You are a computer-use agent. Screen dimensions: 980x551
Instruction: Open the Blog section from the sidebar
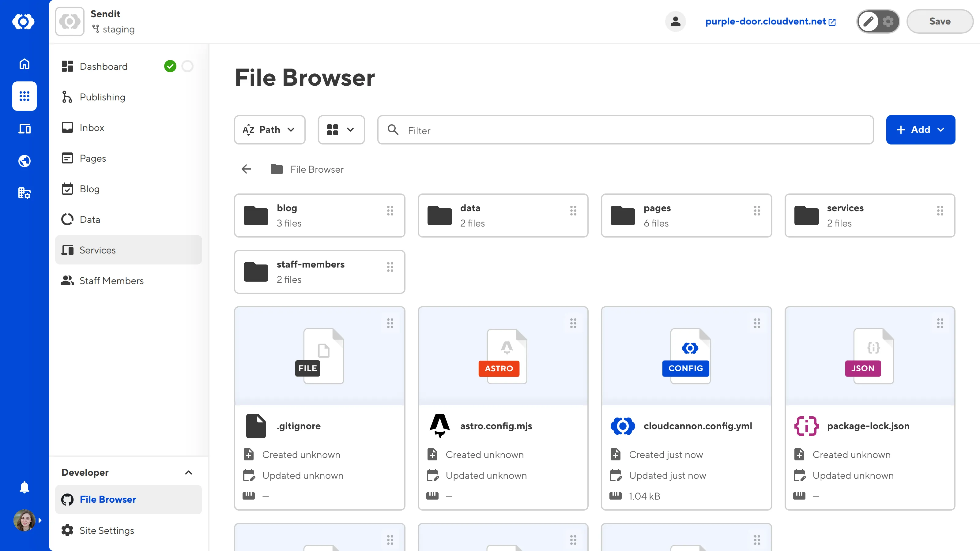pyautogui.click(x=89, y=189)
